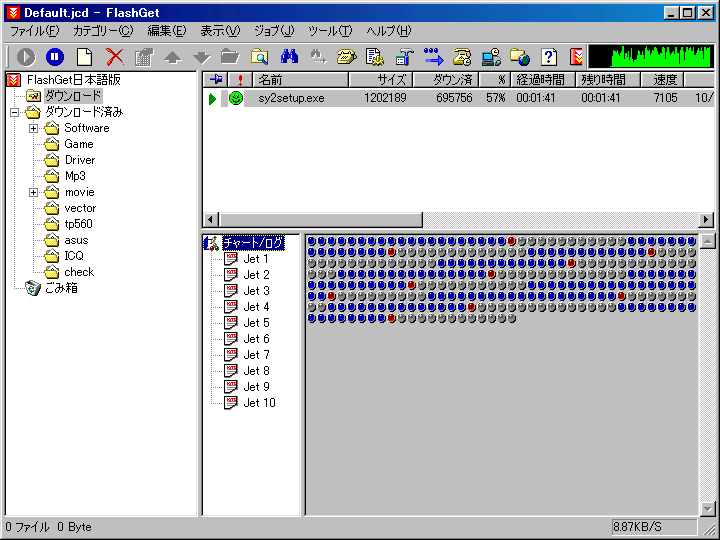Click the job list horizontal scrollbar thumb
The image size is (720, 540).
(x=321, y=220)
